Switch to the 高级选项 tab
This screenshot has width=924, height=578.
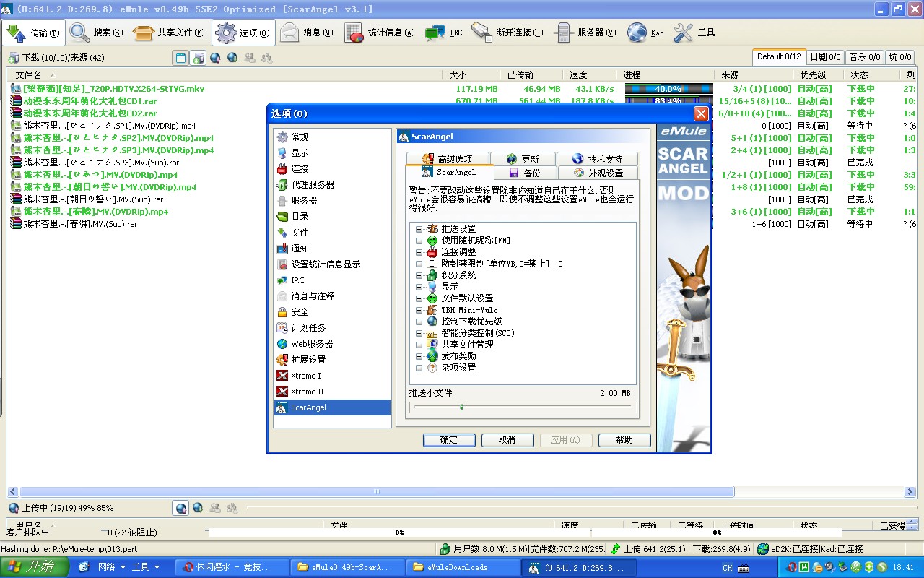pos(447,159)
